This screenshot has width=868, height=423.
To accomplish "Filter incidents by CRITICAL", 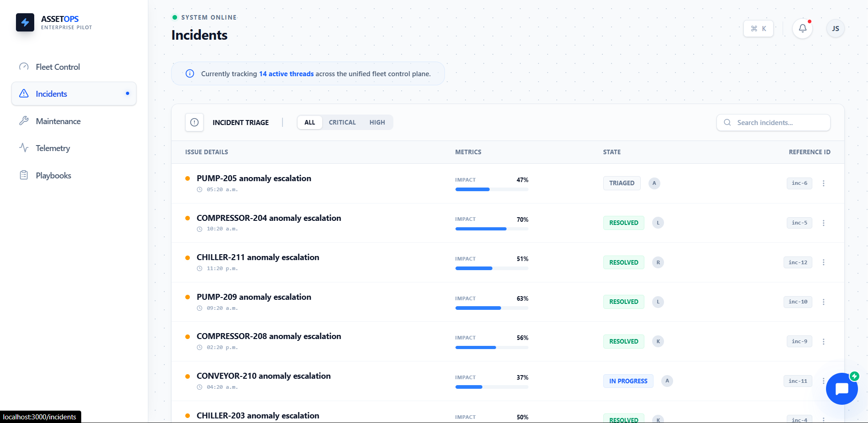I will click(342, 122).
